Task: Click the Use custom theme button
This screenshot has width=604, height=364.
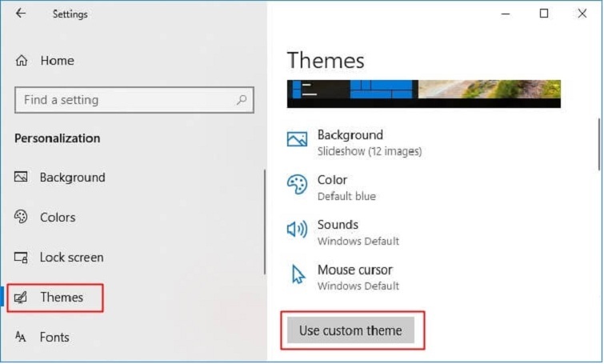Action: 350,330
